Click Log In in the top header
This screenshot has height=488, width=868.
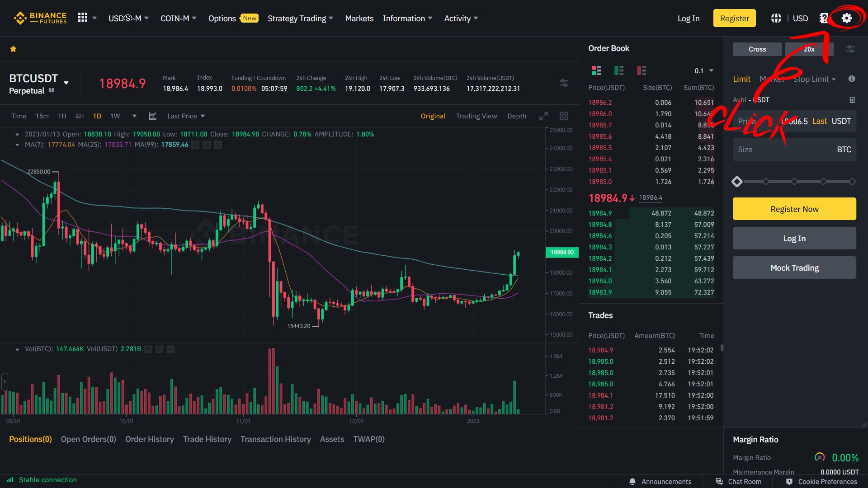688,19
